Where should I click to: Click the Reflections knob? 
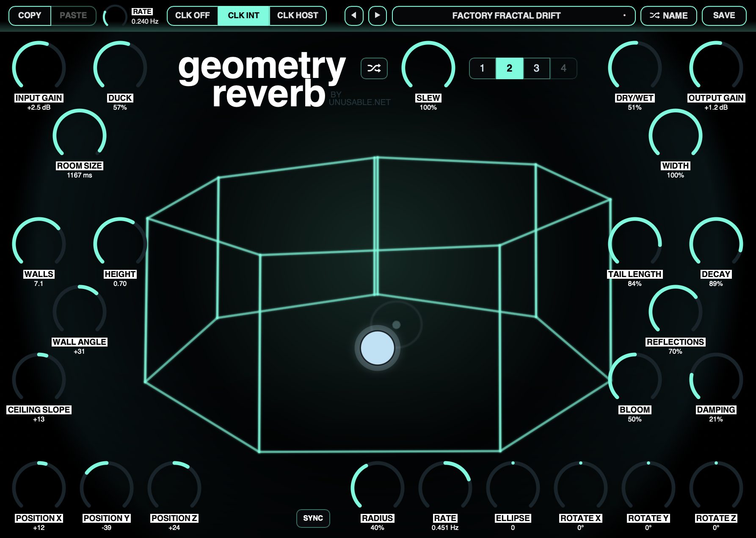click(x=676, y=311)
